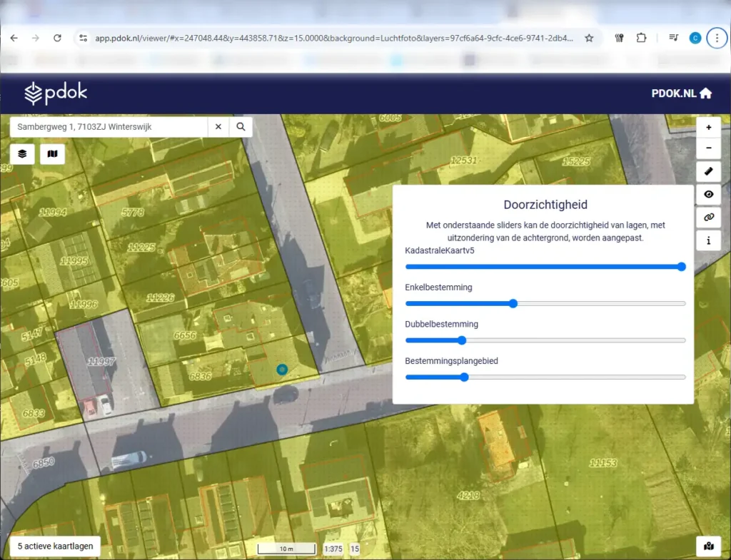This screenshot has width=731, height=560.
Task: Adjust the KadastraleKaartv5 slider
Action: tap(681, 266)
